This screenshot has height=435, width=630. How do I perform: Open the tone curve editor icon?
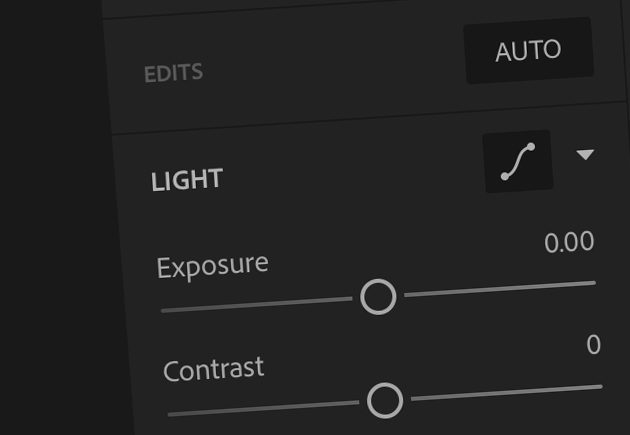click(518, 161)
